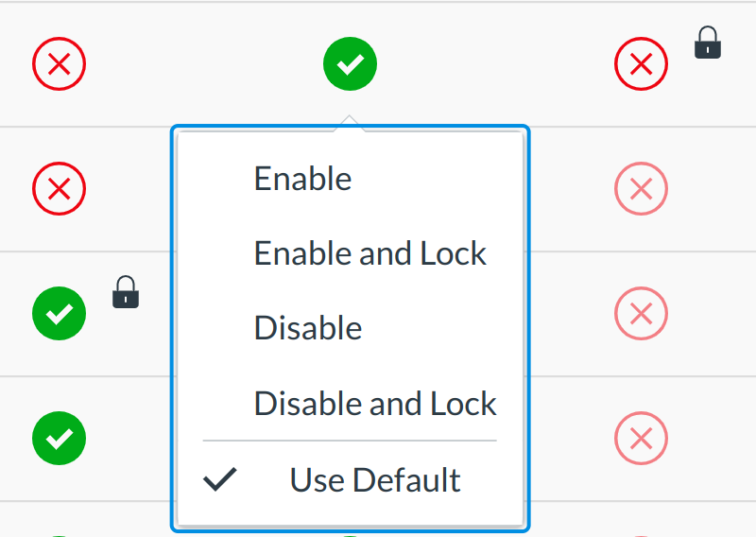Click the lock icon beside the left green checkmark

tap(126, 292)
